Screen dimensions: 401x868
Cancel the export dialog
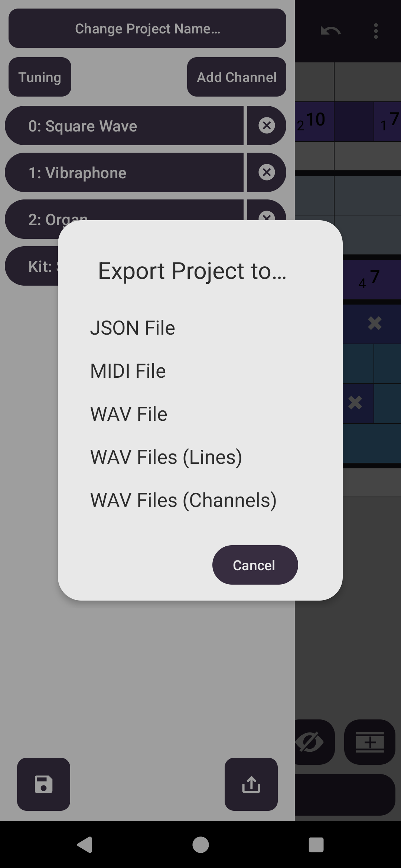click(255, 565)
